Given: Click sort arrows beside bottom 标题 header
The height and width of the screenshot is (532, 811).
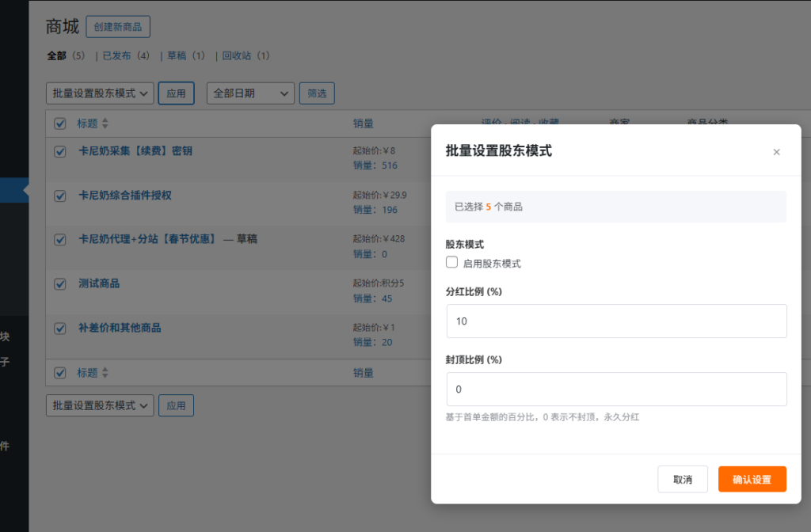Looking at the screenshot, I should 105,373.
